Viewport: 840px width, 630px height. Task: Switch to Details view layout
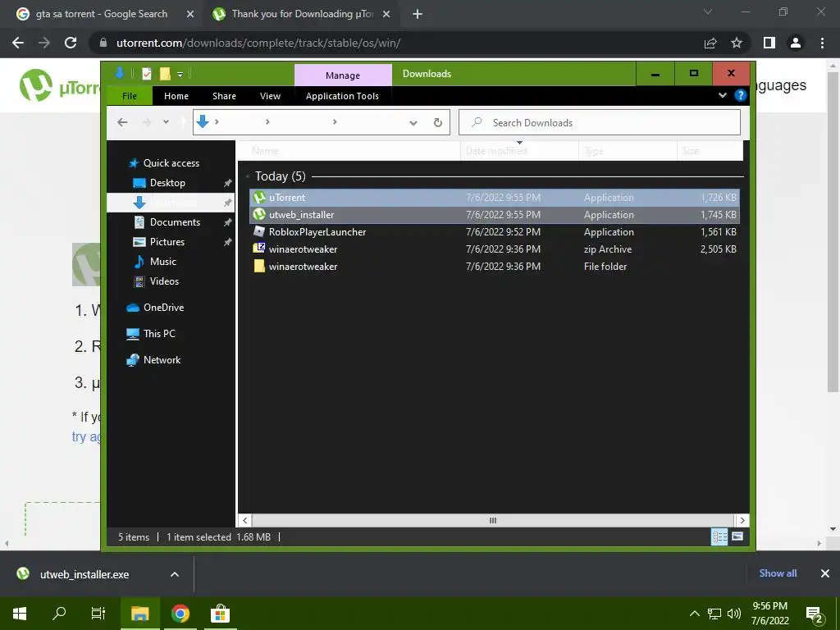pyautogui.click(x=719, y=536)
